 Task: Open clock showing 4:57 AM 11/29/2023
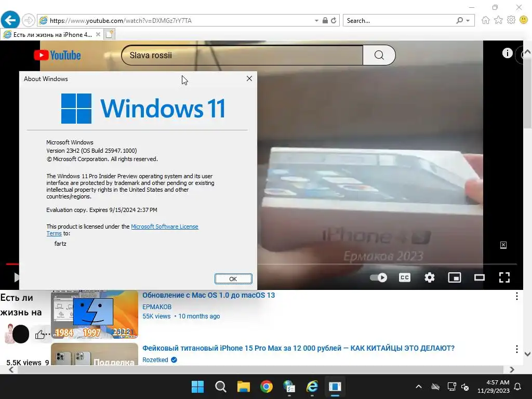pyautogui.click(x=494, y=387)
